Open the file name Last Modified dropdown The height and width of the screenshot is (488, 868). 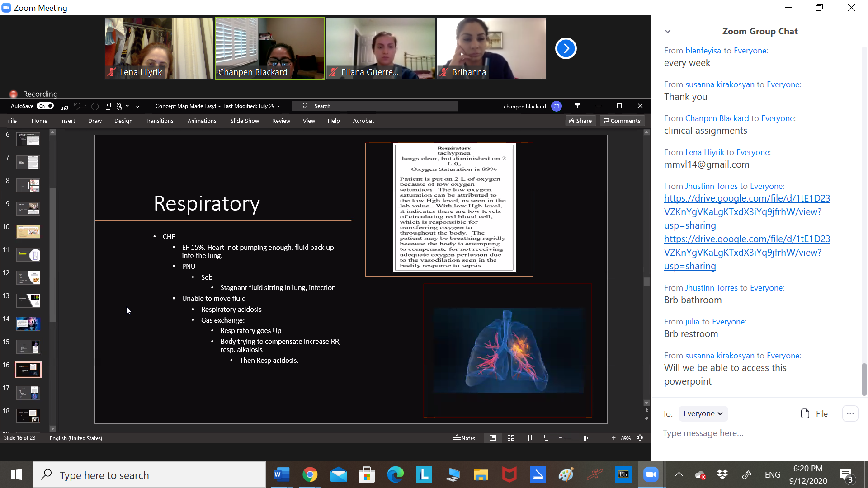[278, 106]
